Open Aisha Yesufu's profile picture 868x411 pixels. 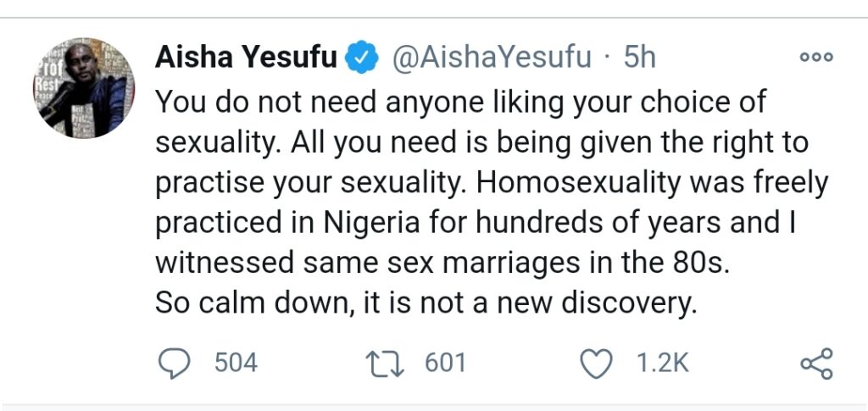84,88
